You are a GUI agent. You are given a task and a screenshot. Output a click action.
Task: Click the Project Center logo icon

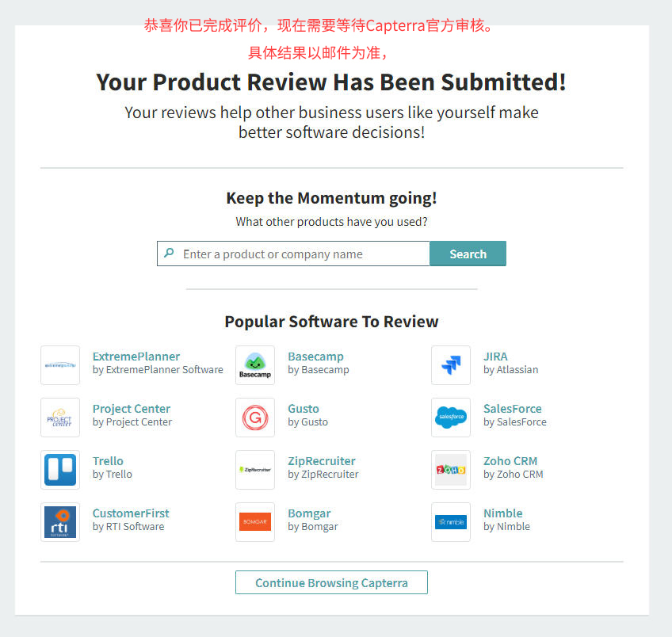tap(60, 418)
